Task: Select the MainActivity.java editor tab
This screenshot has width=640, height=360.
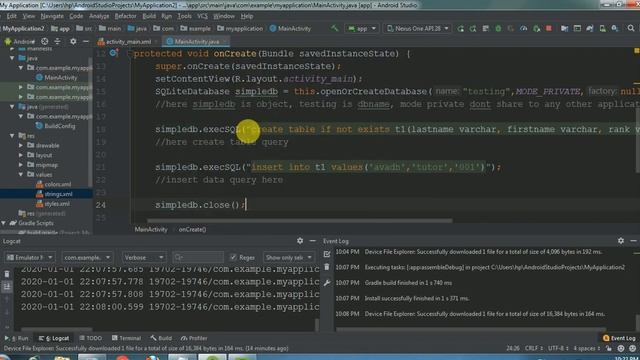Action: click(x=196, y=41)
